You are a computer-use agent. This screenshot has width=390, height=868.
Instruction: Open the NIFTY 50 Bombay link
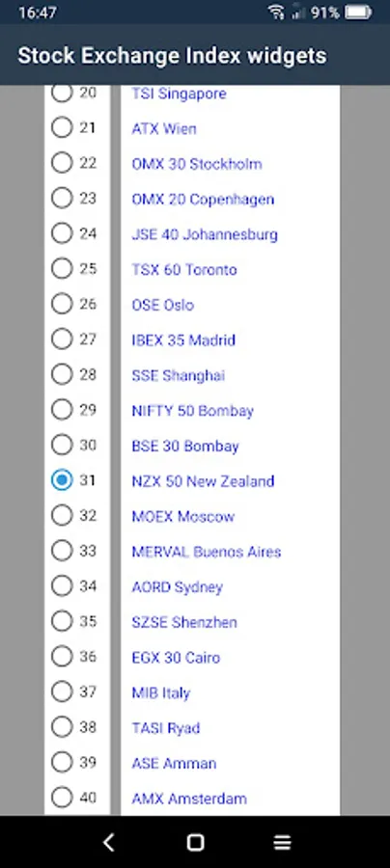click(x=193, y=411)
